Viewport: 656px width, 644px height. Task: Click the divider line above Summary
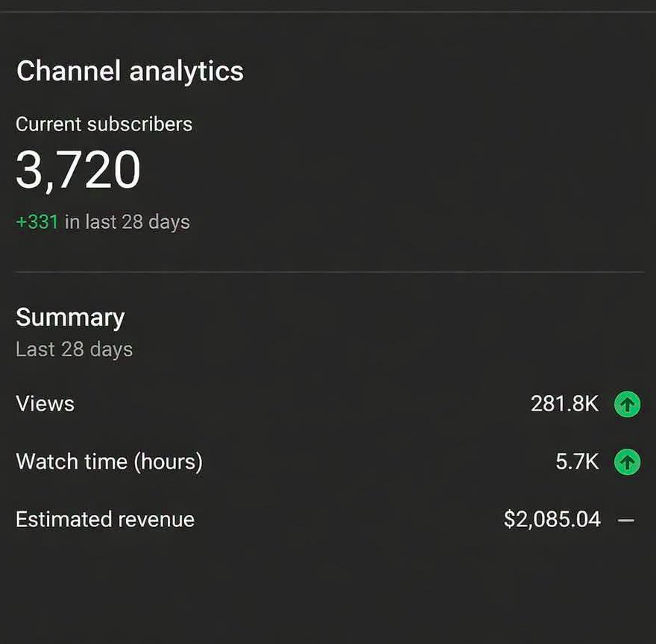(329, 272)
